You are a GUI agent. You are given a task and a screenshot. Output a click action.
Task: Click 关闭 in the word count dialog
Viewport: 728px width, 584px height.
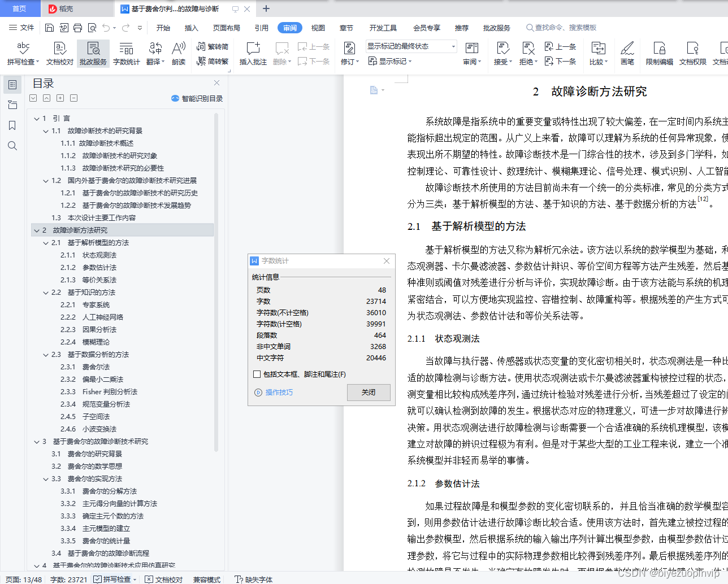[x=369, y=393]
